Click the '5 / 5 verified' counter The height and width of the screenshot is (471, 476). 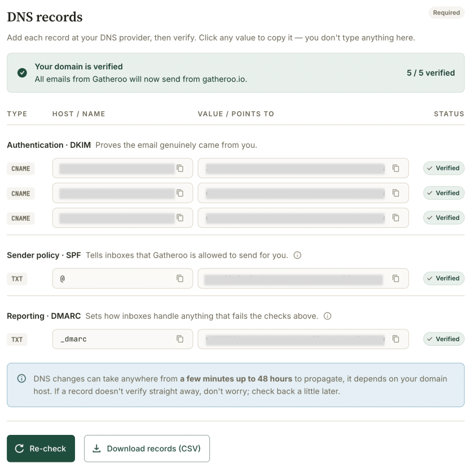click(431, 73)
